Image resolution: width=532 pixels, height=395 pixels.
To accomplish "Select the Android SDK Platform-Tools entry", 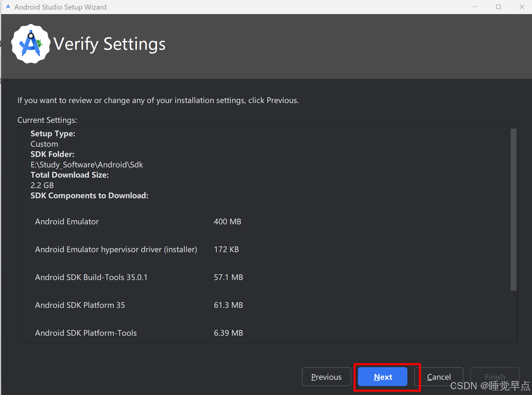I will coord(86,333).
